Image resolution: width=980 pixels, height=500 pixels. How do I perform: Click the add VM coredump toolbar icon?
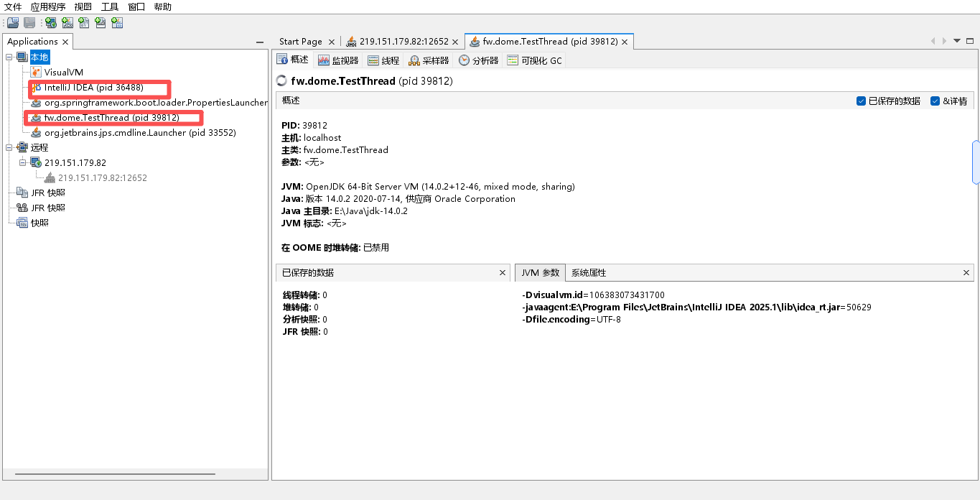(x=84, y=22)
